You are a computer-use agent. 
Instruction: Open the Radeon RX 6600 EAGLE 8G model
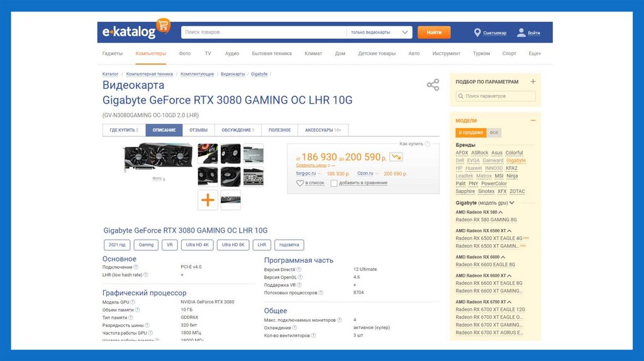pyautogui.click(x=485, y=265)
